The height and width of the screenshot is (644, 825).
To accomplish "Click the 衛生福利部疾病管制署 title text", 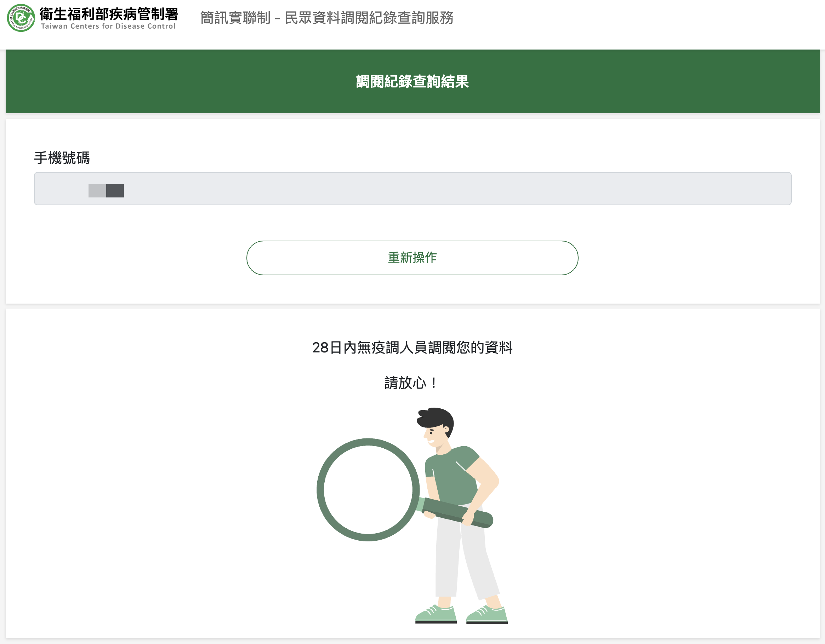I will point(109,14).
